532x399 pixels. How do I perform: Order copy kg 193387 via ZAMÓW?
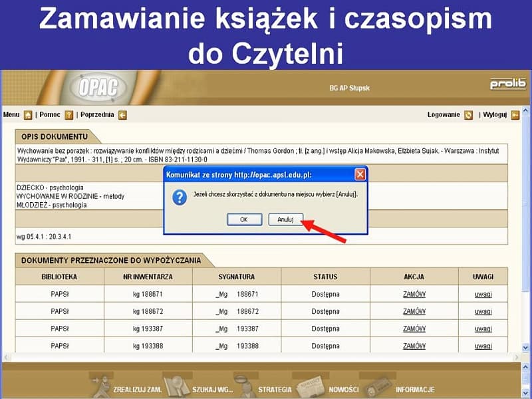(414, 329)
